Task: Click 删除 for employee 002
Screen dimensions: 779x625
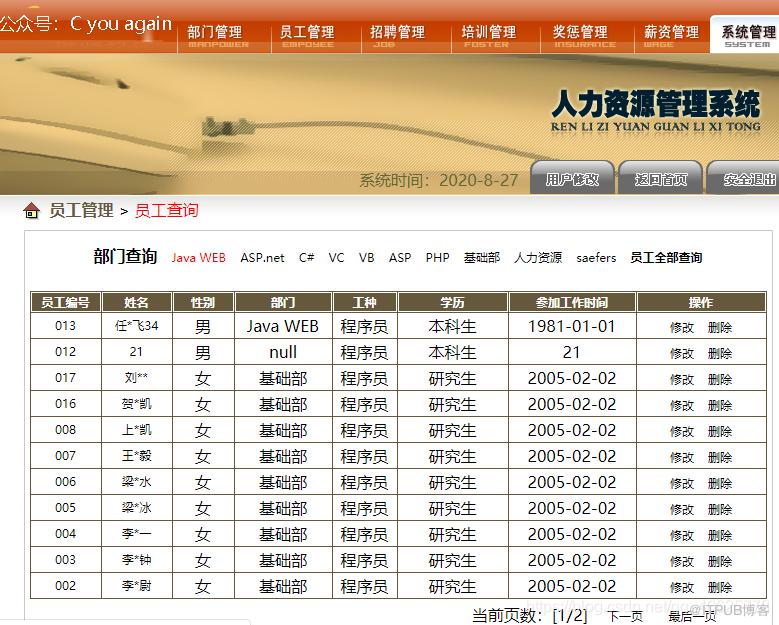Action: (x=720, y=587)
